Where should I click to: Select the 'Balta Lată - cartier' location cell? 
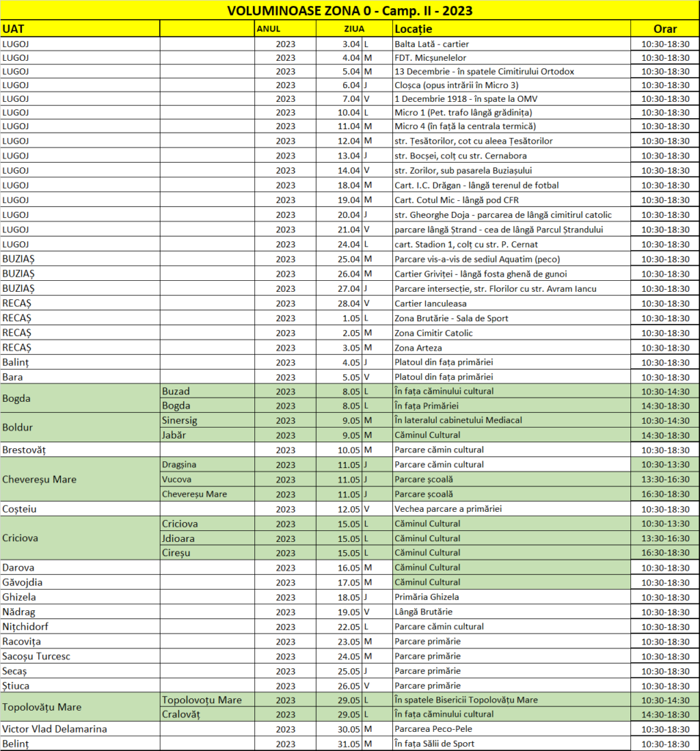tap(511, 43)
